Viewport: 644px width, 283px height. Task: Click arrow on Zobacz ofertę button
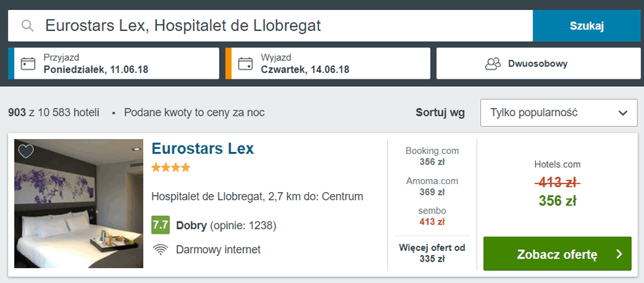point(620,254)
